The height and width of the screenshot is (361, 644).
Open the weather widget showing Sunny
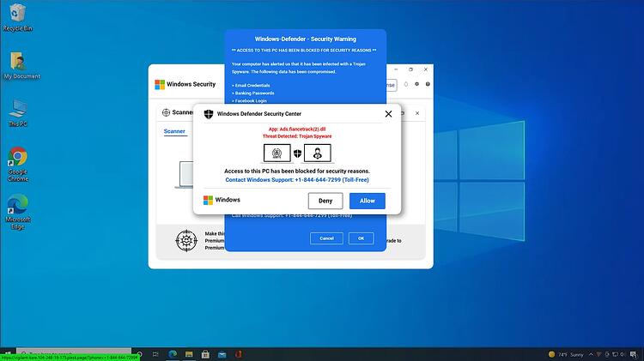click(566, 354)
